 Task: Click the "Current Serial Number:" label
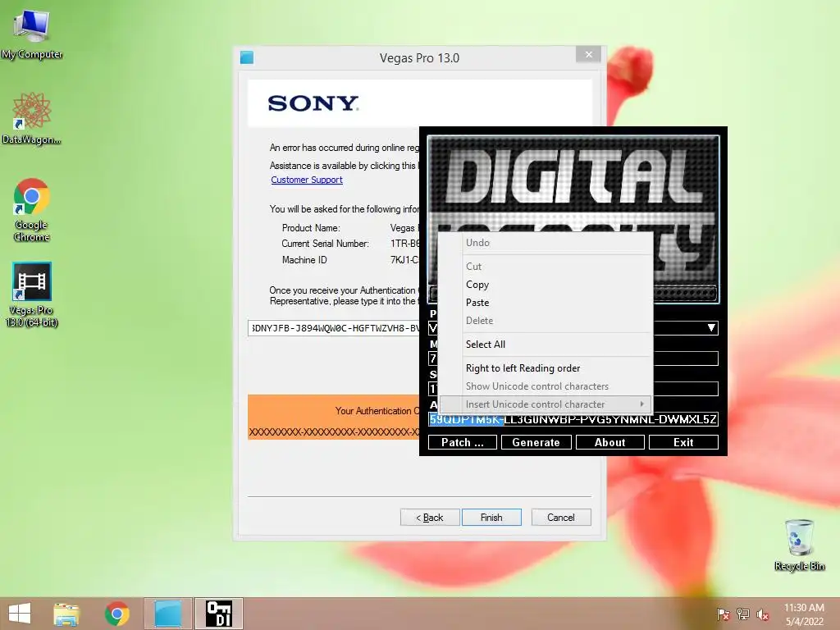coord(325,244)
